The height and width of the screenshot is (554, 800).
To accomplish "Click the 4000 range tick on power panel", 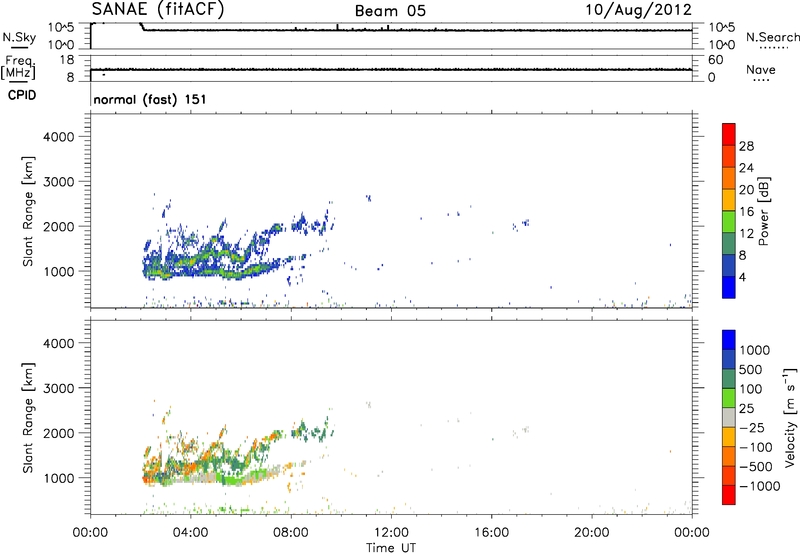I will pyautogui.click(x=59, y=137).
